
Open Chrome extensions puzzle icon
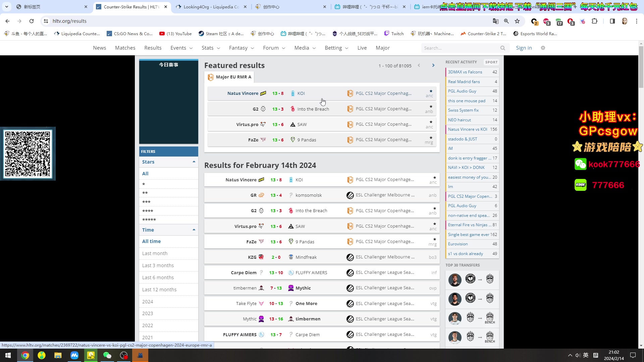(x=595, y=21)
